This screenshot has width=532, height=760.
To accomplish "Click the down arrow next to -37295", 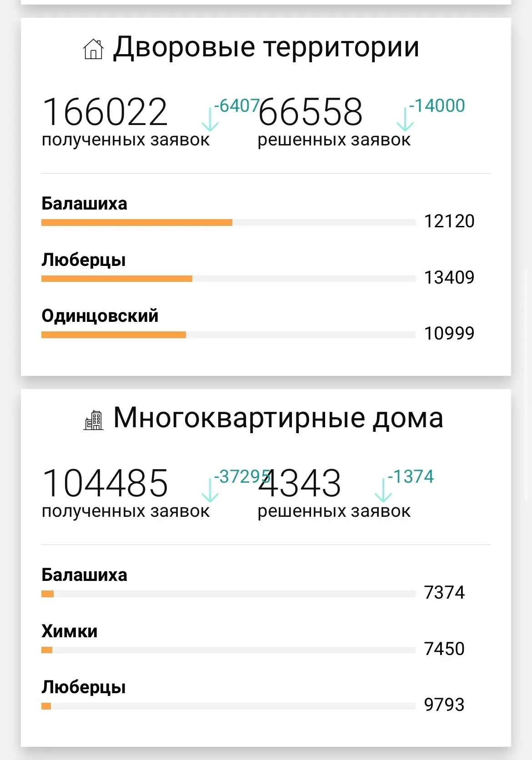I will point(210,490).
